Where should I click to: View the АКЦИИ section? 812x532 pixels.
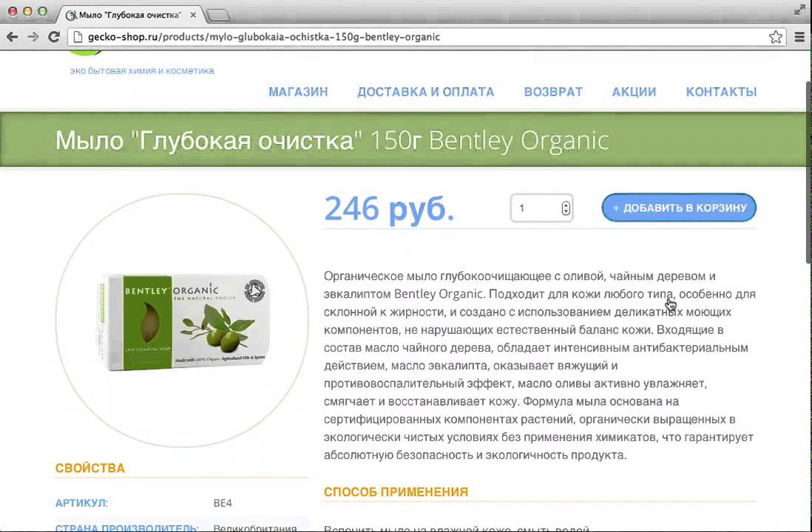pyautogui.click(x=634, y=92)
